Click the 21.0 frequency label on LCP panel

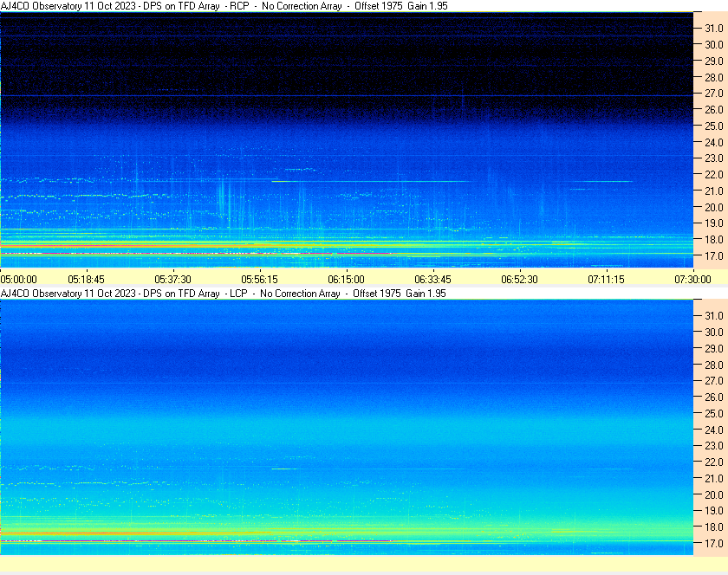click(x=714, y=478)
